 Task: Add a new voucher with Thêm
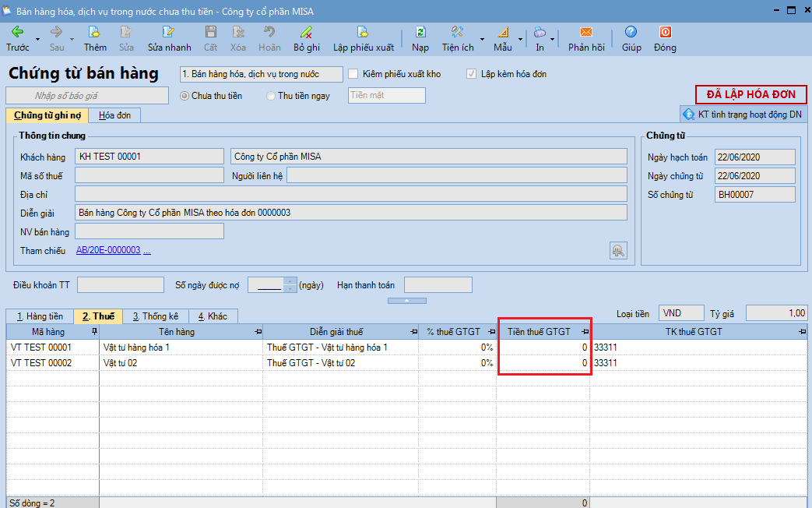pyautogui.click(x=95, y=40)
